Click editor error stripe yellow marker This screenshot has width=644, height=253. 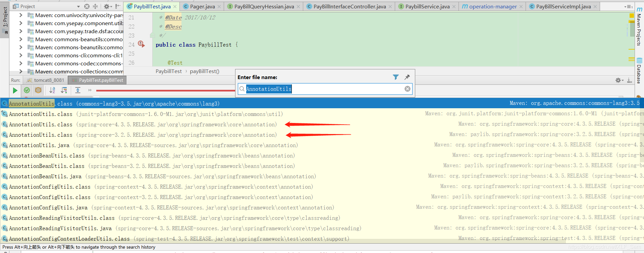(x=631, y=15)
